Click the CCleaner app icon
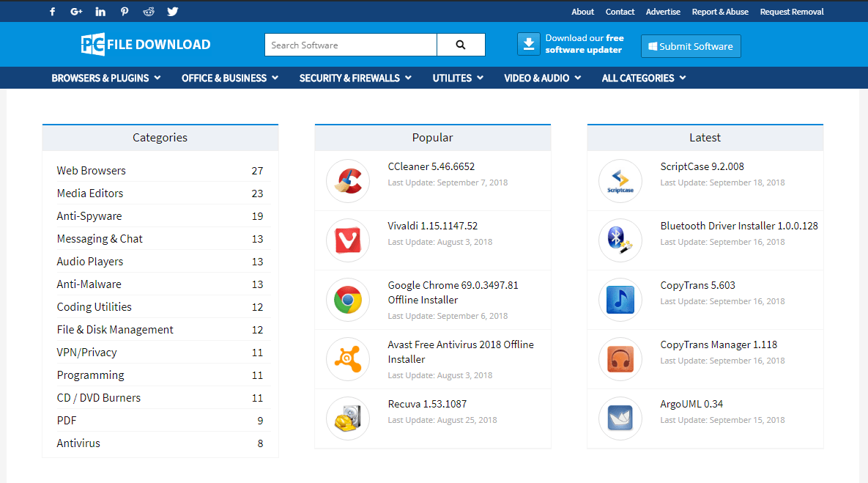 348,181
